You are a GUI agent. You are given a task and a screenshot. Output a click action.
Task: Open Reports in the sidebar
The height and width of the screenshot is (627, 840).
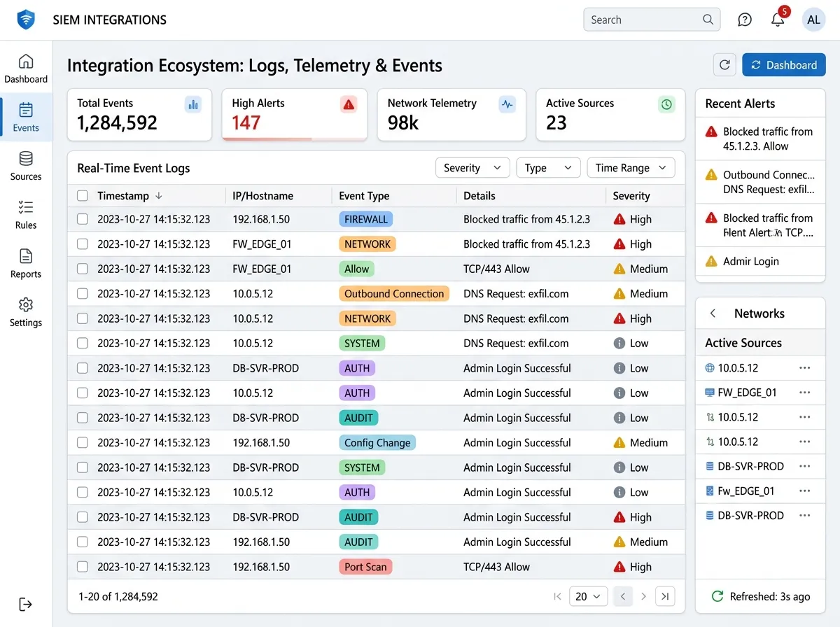tap(26, 264)
